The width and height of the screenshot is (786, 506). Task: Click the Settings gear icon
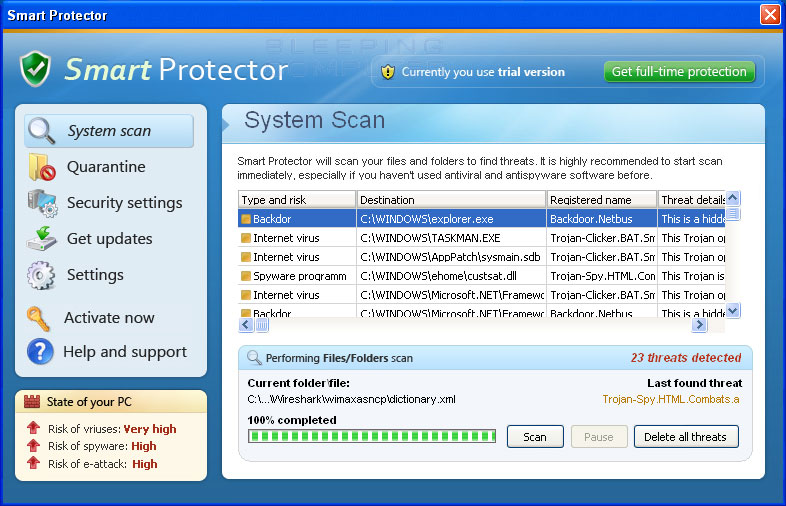click(x=41, y=275)
